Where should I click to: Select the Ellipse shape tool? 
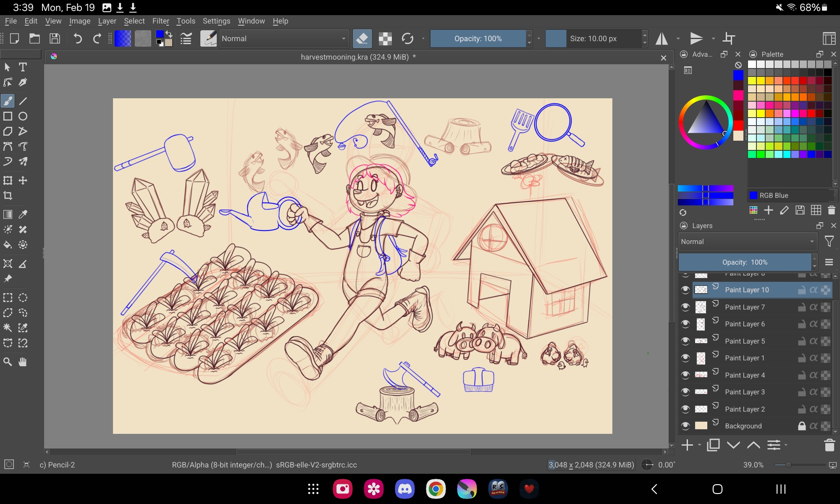(23, 116)
